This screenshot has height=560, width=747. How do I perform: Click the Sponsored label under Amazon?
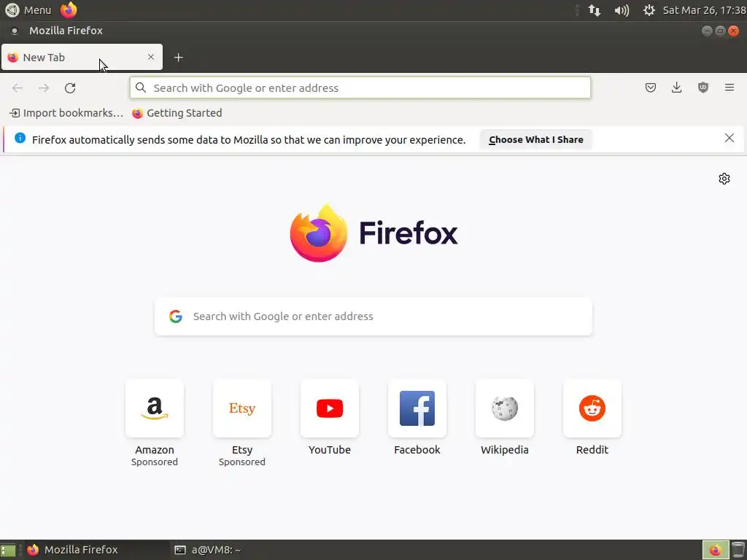[x=155, y=462]
